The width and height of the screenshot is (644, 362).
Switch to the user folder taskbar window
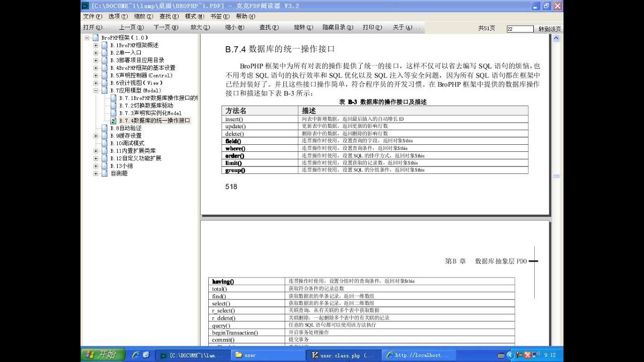tap(268, 355)
